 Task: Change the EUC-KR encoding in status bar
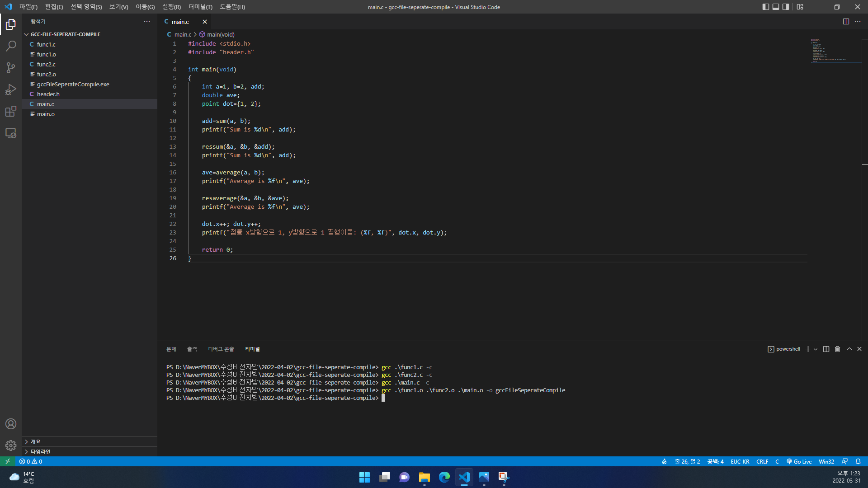(x=740, y=461)
